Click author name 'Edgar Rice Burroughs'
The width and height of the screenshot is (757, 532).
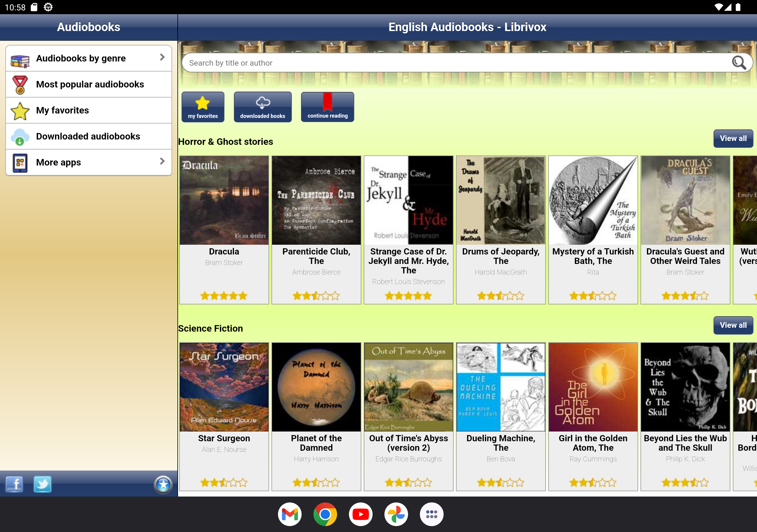click(x=408, y=459)
